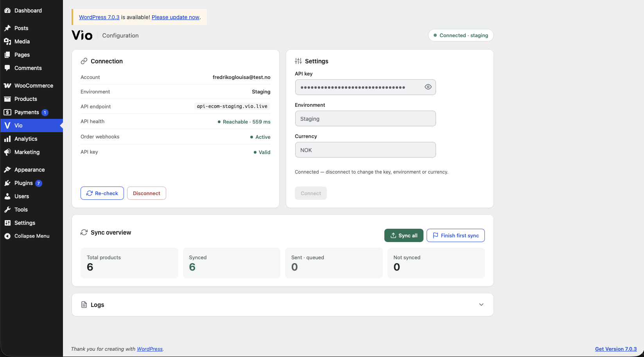Click the WooCommerce logo icon
This screenshot has width=644, height=357.
pyautogui.click(x=7, y=86)
